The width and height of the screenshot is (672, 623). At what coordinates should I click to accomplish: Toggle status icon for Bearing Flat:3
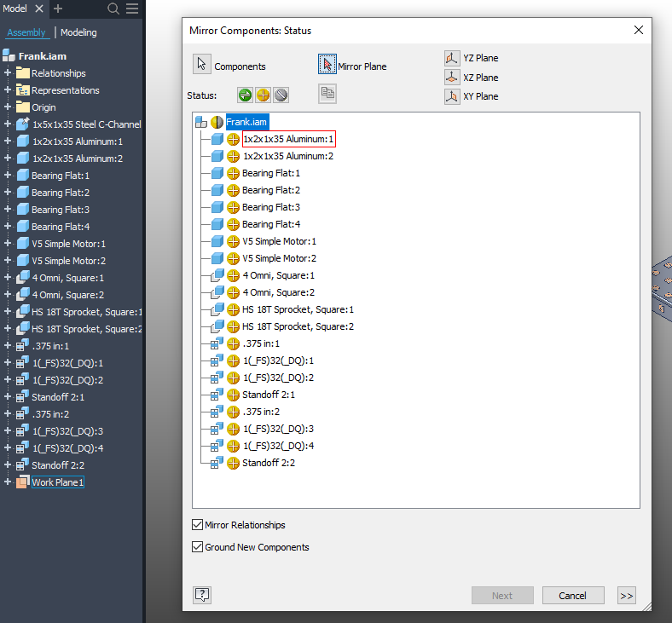click(x=233, y=207)
